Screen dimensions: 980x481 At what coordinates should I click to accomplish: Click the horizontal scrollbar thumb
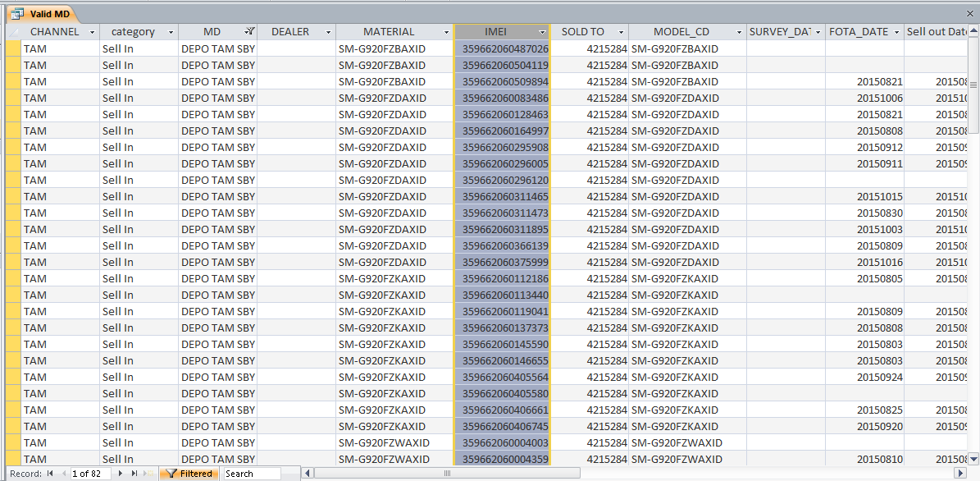point(446,474)
